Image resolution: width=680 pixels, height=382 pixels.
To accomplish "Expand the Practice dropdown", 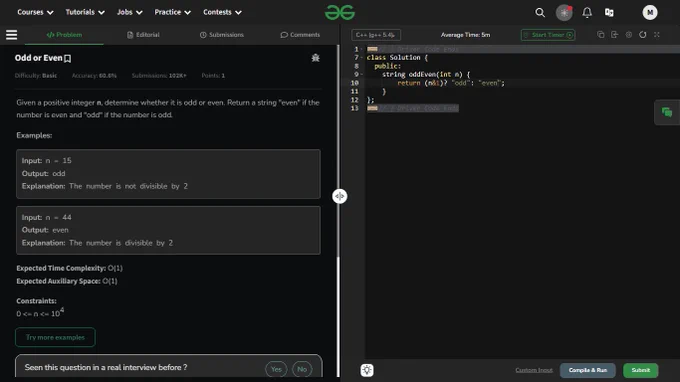I will click(x=172, y=12).
